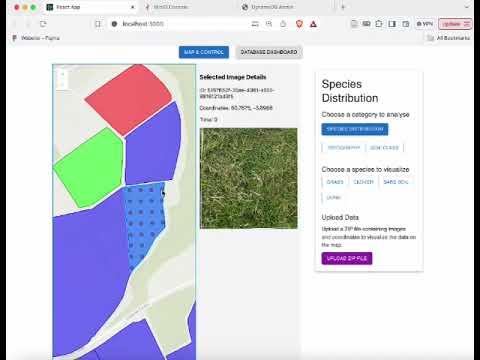
Task: Click the VPN button
Action: (425, 24)
